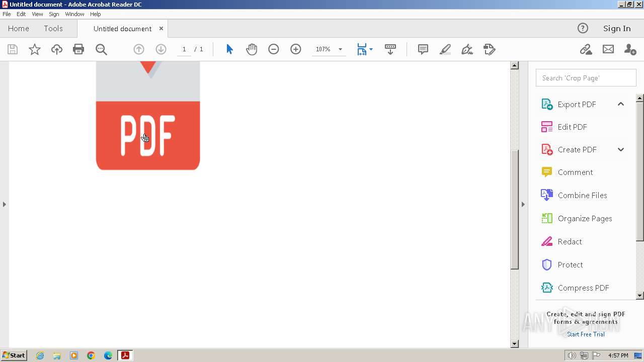The image size is (644, 362).
Task: Open Organize Pages tool
Action: click(x=584, y=218)
